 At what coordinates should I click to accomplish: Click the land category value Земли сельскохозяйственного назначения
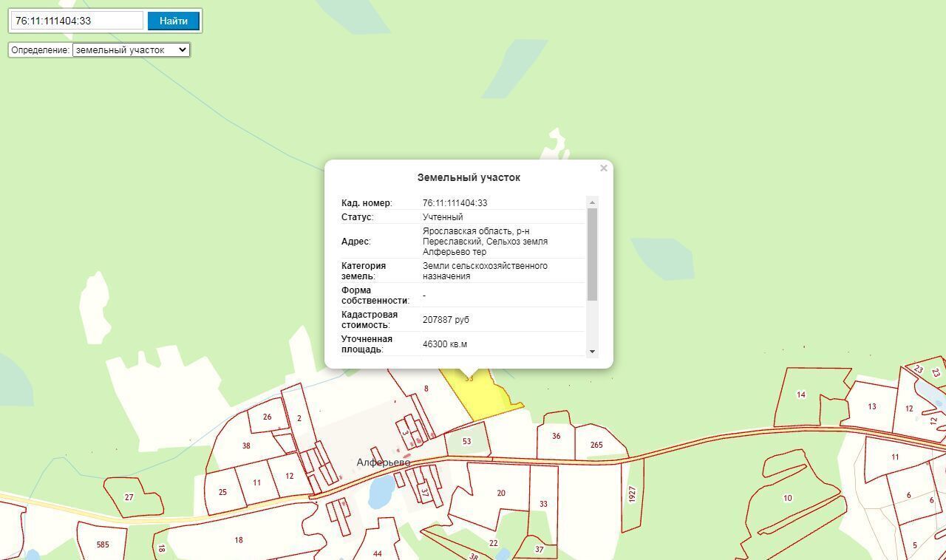coord(485,271)
